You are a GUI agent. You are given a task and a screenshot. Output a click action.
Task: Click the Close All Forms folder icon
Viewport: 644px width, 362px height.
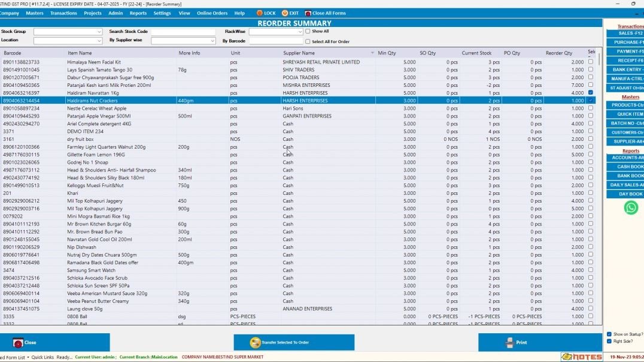tap(309, 13)
